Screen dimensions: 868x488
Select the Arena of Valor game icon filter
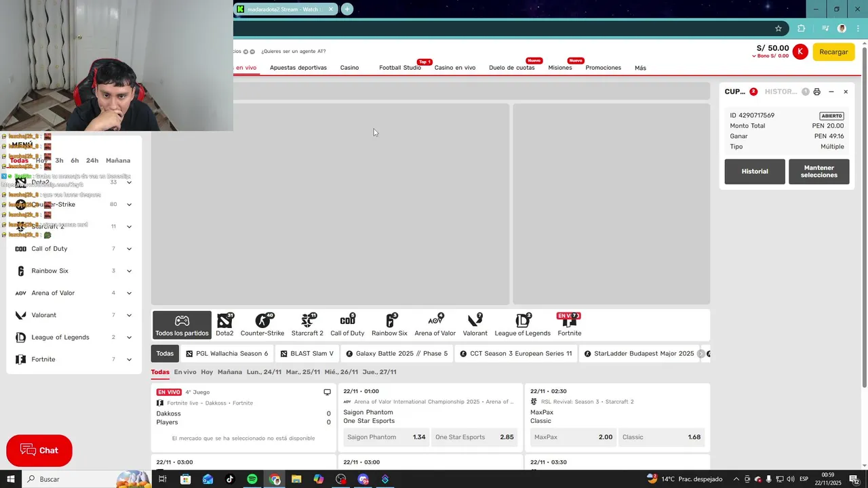point(435,325)
